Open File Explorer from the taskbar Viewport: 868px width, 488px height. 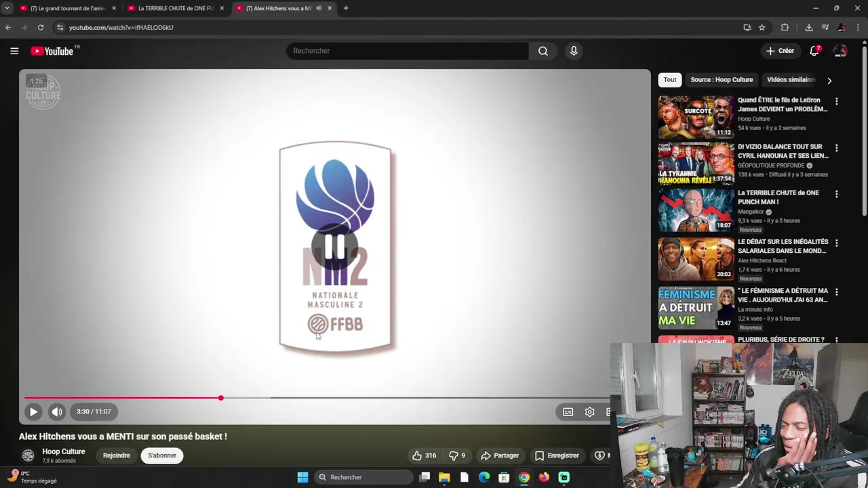444,477
